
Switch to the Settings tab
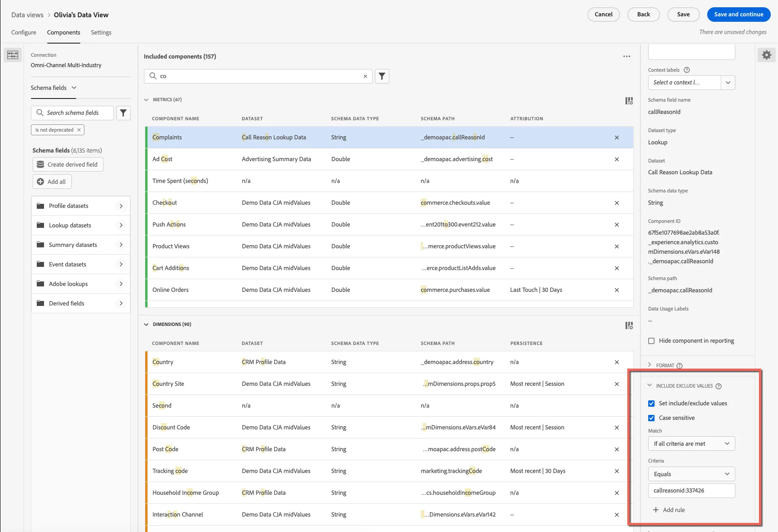pos(101,33)
